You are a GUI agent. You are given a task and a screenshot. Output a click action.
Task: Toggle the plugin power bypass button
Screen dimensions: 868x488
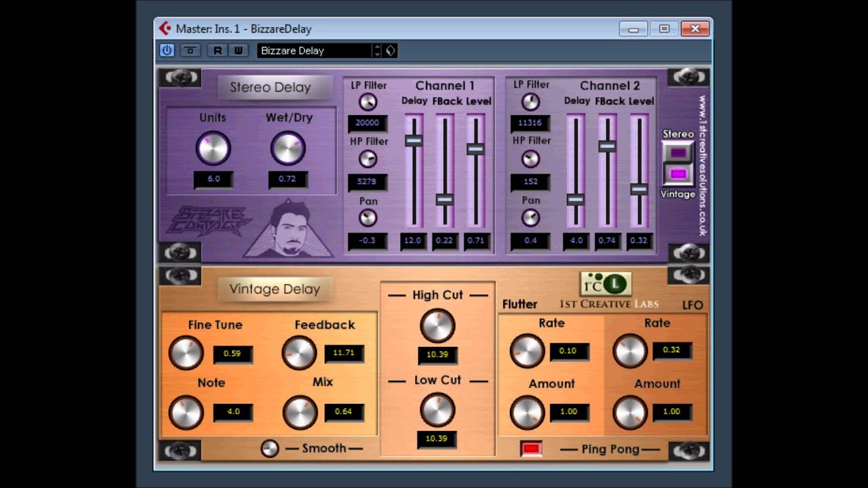(167, 50)
